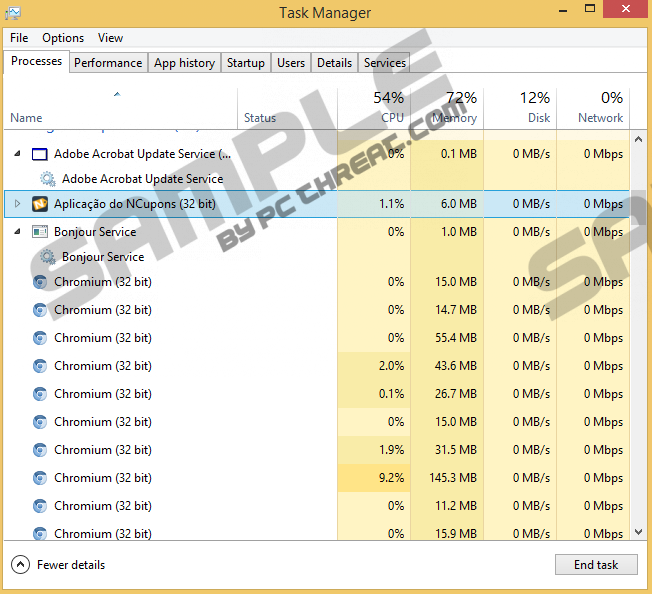The image size is (652, 594).
Task: Sort by the 72% Memory column header
Action: pyautogui.click(x=447, y=108)
